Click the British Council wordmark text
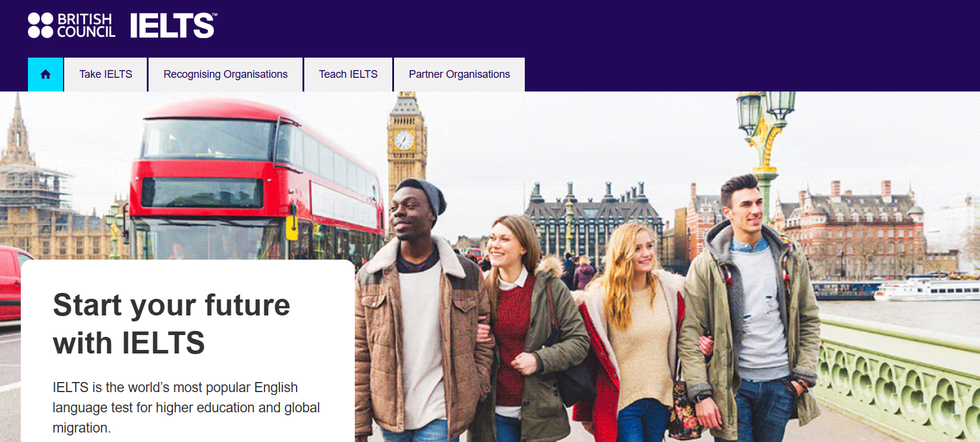 pyautogui.click(x=86, y=26)
